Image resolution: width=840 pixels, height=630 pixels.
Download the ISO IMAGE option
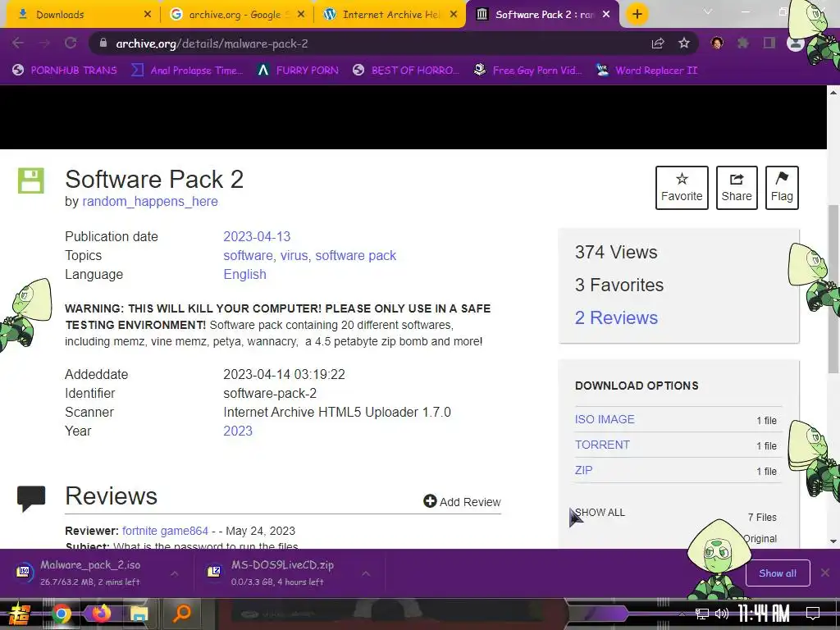(x=605, y=419)
